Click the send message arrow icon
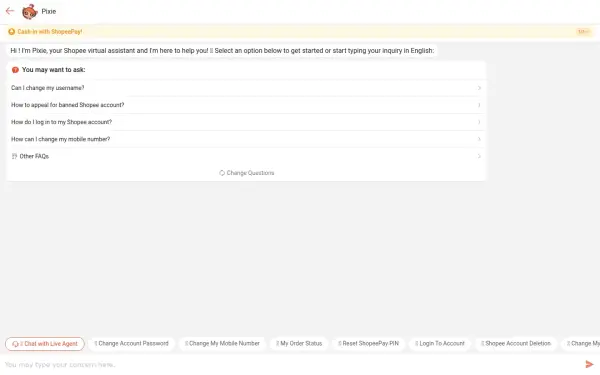Screen dimensions: 600x375 coord(589,364)
